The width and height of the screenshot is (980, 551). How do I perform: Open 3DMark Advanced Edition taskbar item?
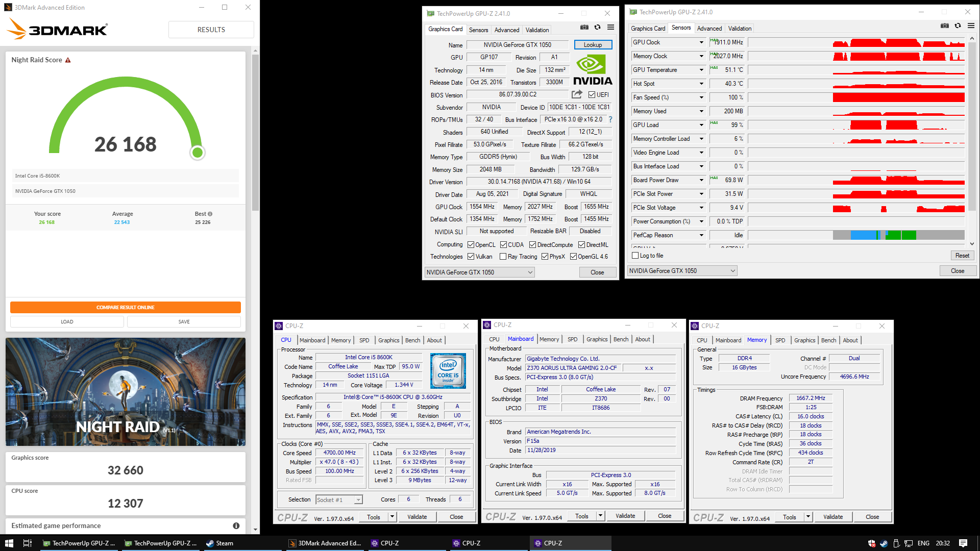[x=325, y=543]
